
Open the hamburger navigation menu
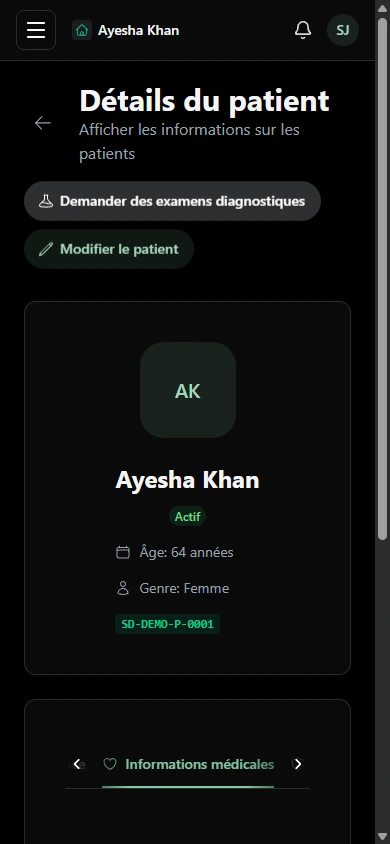click(x=36, y=30)
